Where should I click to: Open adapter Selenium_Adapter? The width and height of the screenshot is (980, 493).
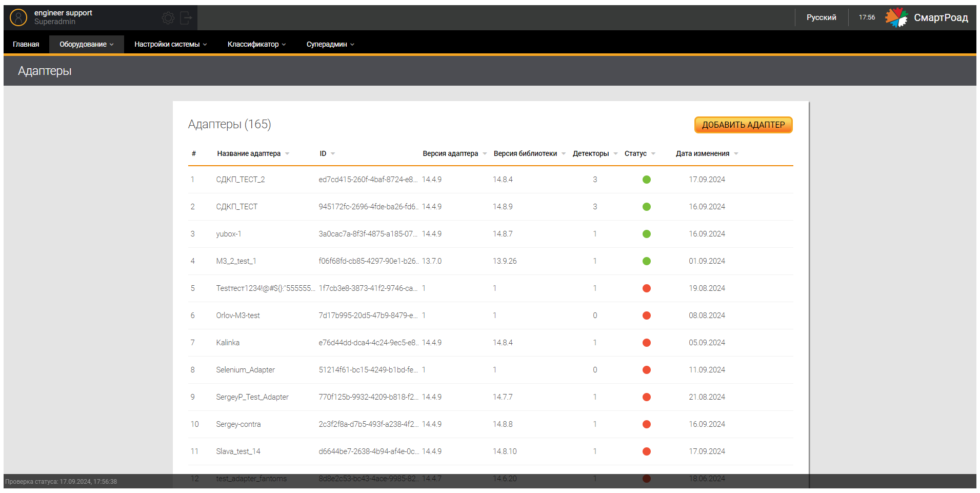tap(246, 370)
